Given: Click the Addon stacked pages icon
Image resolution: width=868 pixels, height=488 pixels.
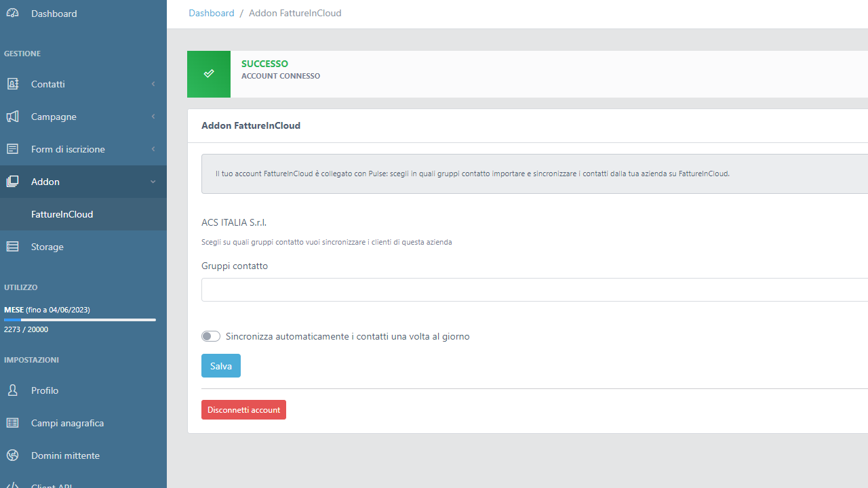Looking at the screenshot, I should pos(12,182).
